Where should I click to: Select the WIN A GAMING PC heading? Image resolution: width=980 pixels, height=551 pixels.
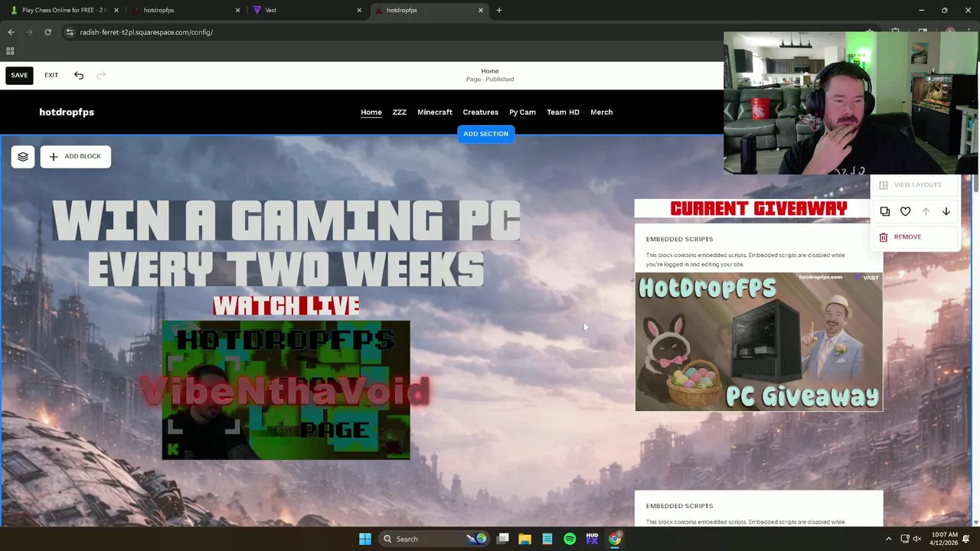pos(286,220)
